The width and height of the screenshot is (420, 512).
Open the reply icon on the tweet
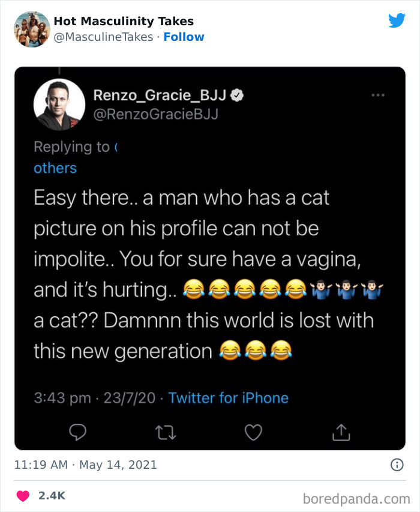[x=77, y=432]
